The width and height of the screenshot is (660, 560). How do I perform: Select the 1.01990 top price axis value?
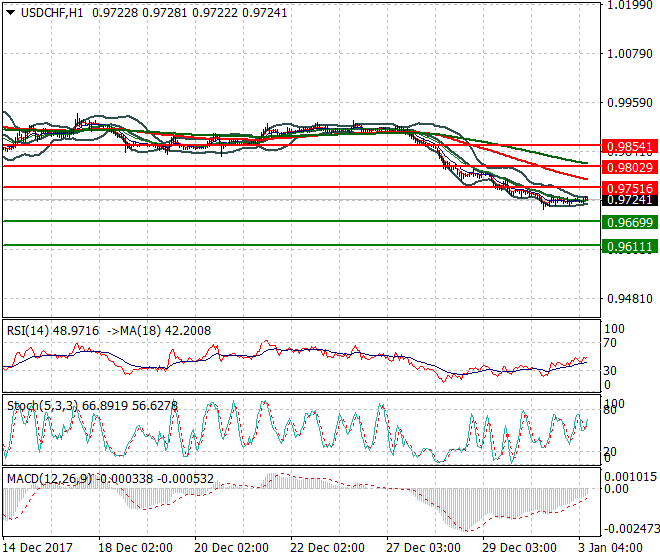(630, 5)
